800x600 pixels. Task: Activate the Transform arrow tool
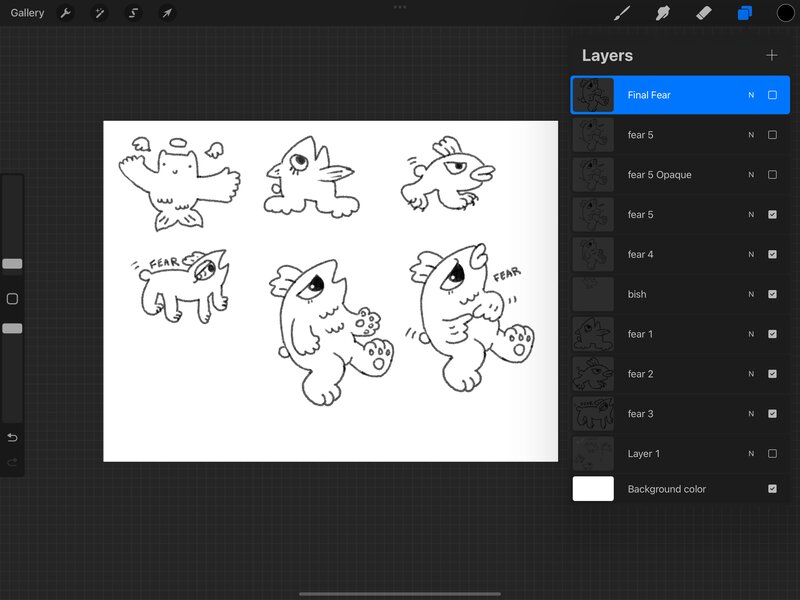167,13
